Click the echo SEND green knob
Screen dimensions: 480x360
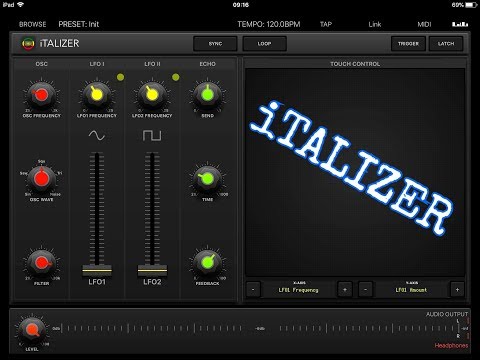[x=207, y=95]
